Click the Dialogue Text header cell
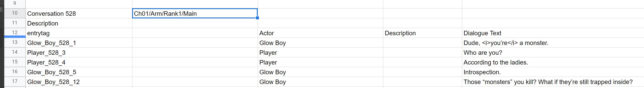Viewport: 644px width, 88px height. click(553, 33)
